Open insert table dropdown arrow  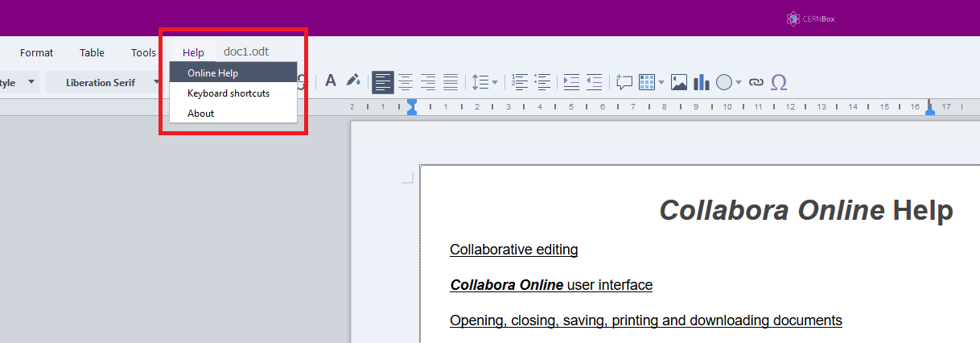[x=661, y=82]
